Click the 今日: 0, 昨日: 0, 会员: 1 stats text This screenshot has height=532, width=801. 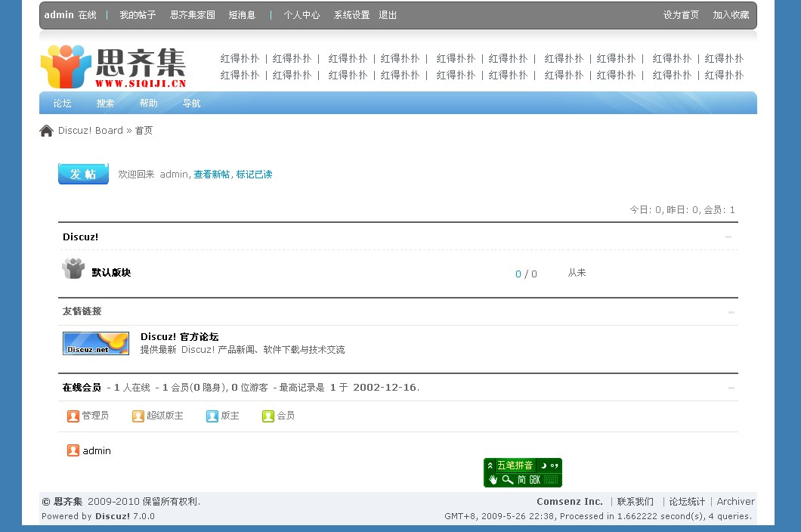682,209
